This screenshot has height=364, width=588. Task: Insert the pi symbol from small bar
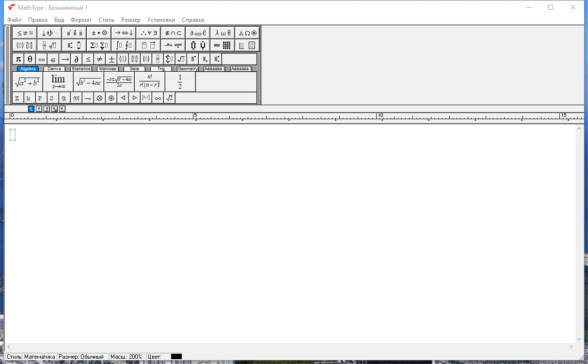(18, 59)
